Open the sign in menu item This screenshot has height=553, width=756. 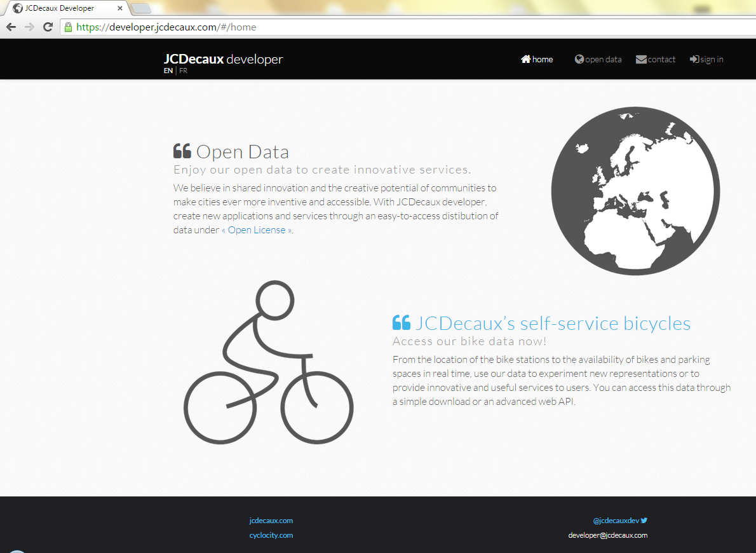[707, 59]
